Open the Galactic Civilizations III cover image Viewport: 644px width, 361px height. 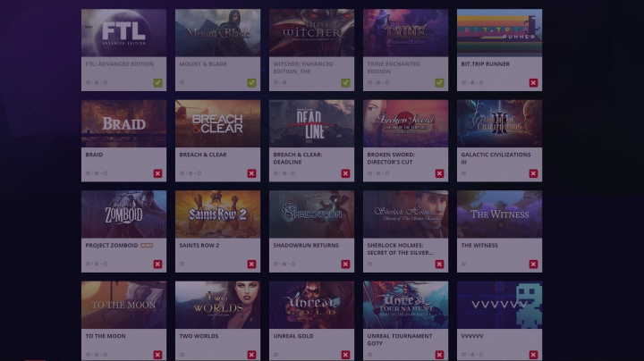[499, 123]
